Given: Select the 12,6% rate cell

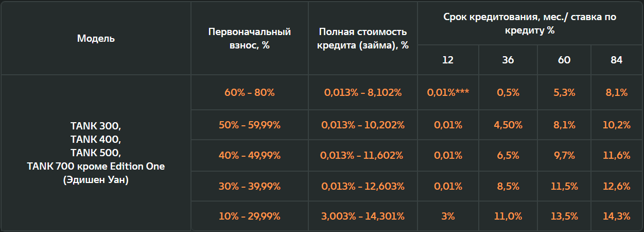Looking at the screenshot, I should tap(616, 186).
